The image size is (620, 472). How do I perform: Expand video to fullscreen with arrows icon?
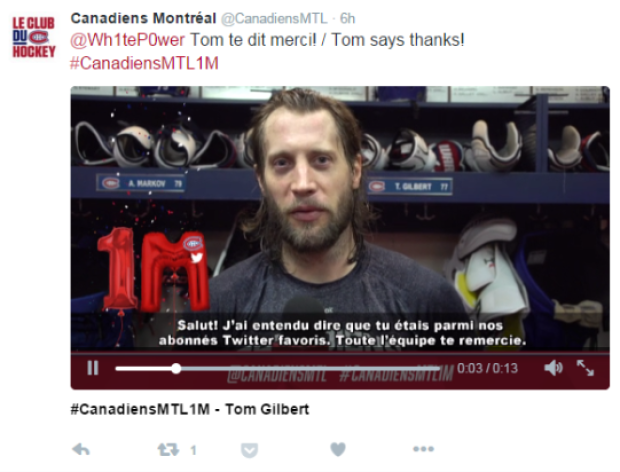click(x=585, y=368)
